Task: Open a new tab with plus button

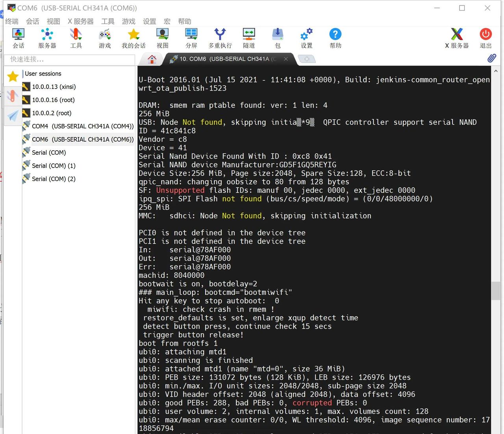Action: pyautogui.click(x=307, y=59)
